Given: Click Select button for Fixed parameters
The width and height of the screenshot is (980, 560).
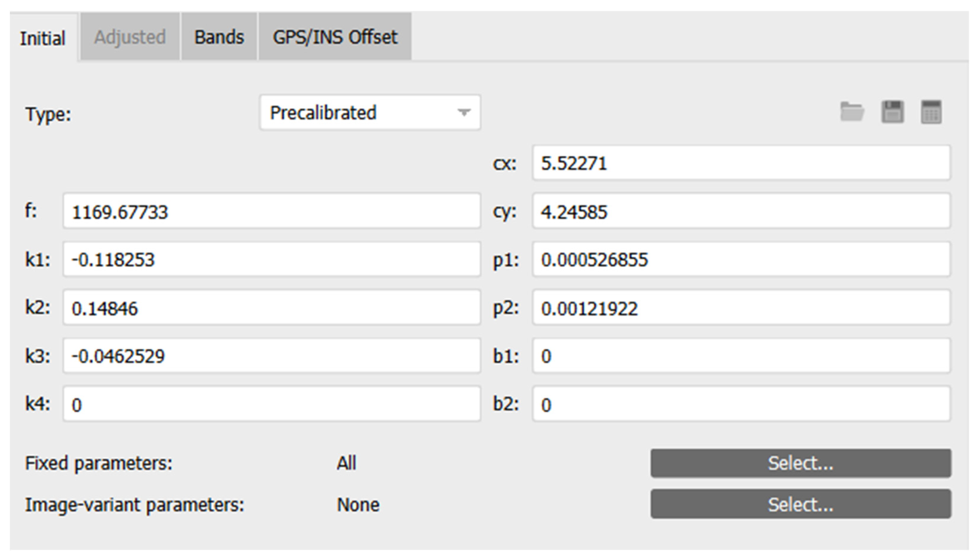Looking at the screenshot, I should tap(801, 463).
